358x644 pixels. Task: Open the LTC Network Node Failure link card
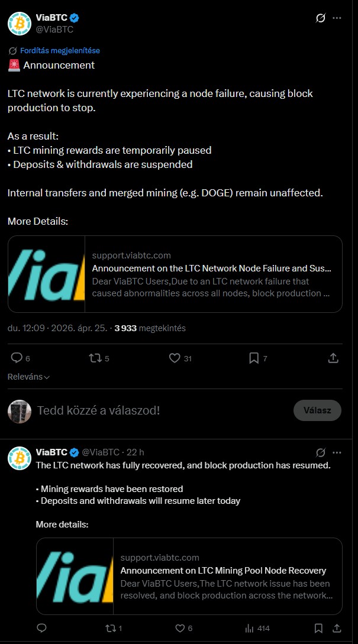175,274
